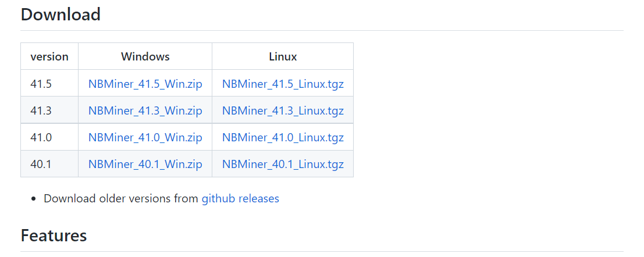
Task: Download NBMiner_41.5_Win.zip
Action: pos(145,84)
